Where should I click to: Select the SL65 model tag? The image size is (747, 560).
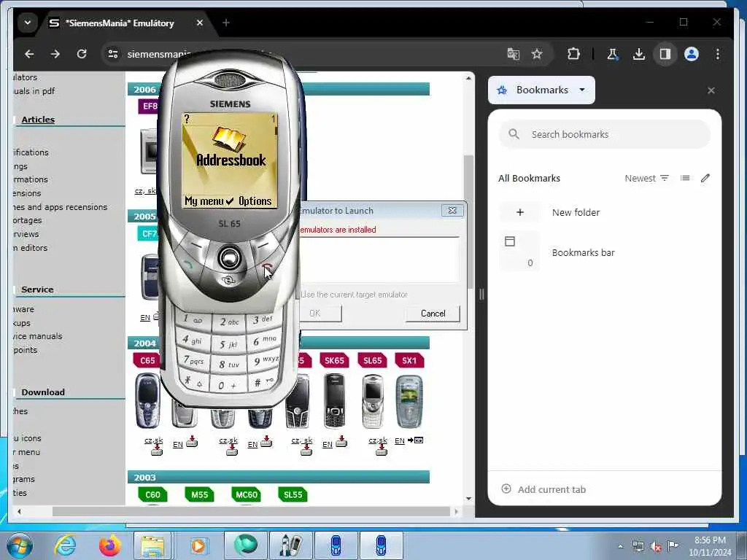point(373,360)
